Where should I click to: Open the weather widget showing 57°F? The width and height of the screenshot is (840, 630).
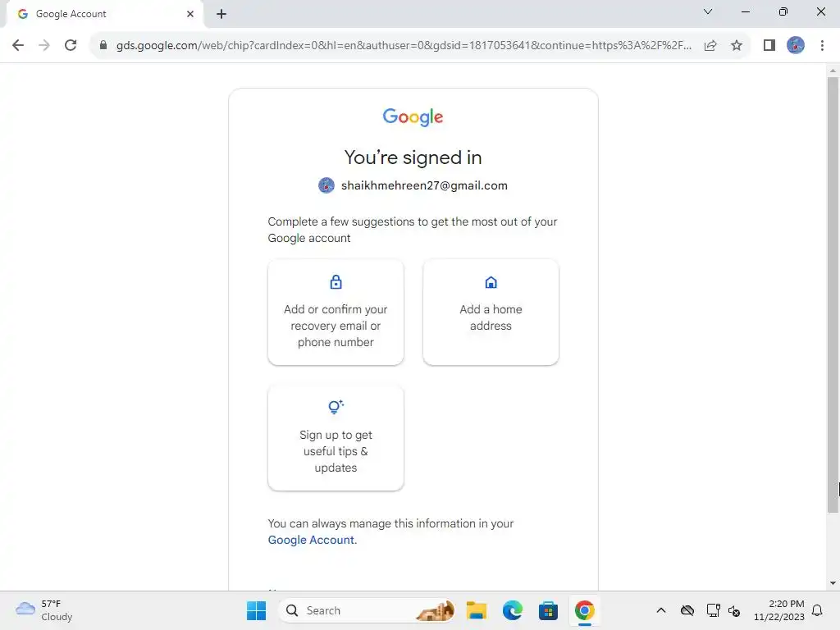pyautogui.click(x=44, y=610)
